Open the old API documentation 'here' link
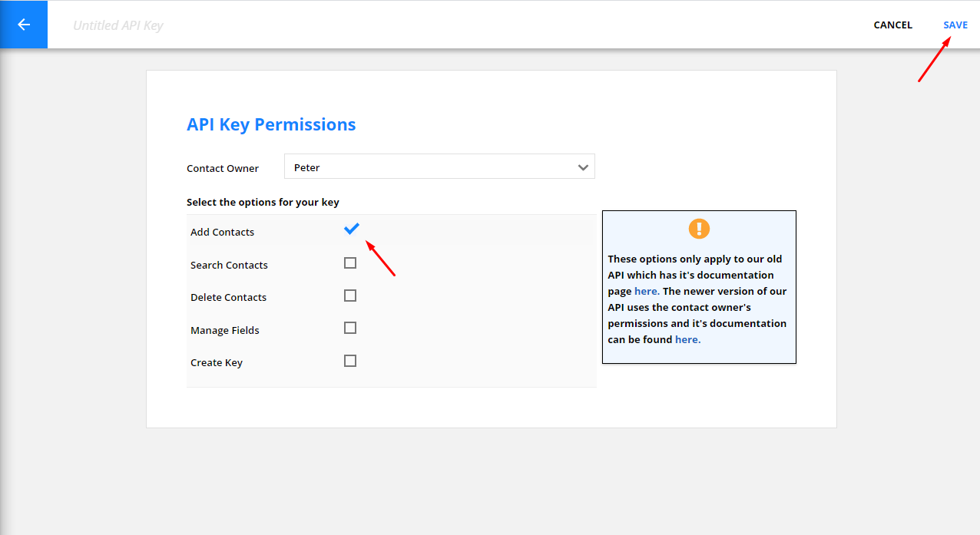The image size is (980, 535). tap(646, 292)
